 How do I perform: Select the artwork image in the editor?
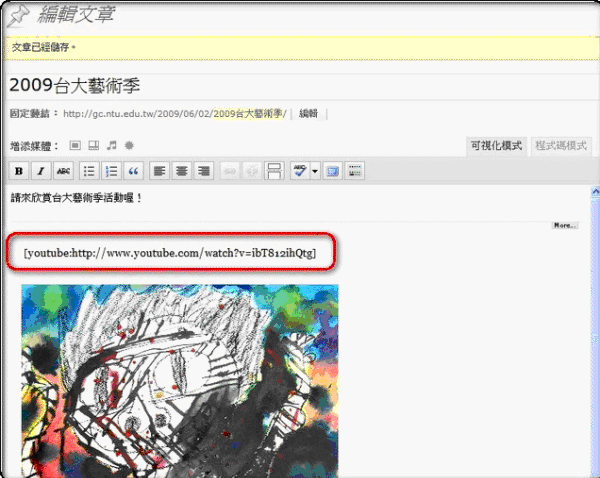click(x=180, y=381)
